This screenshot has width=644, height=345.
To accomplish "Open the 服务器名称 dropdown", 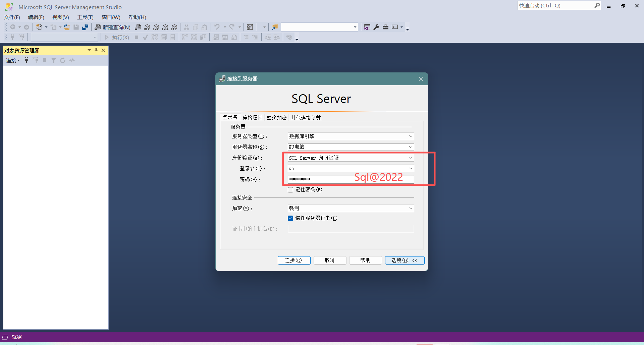I will (411, 147).
